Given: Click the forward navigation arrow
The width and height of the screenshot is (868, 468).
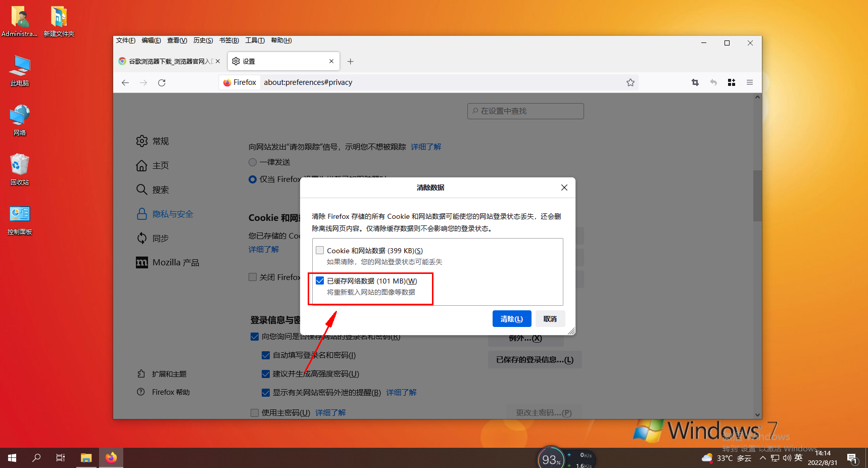Looking at the screenshot, I should pos(143,82).
